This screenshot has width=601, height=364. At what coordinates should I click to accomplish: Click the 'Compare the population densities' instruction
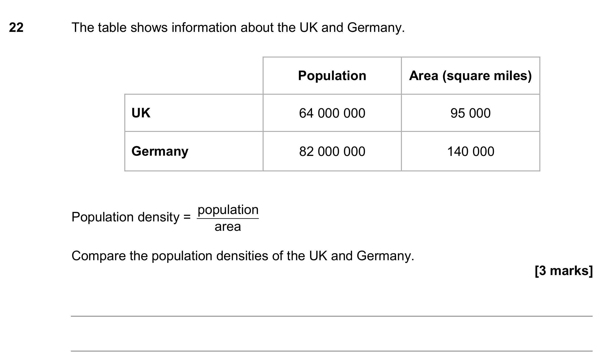click(243, 256)
